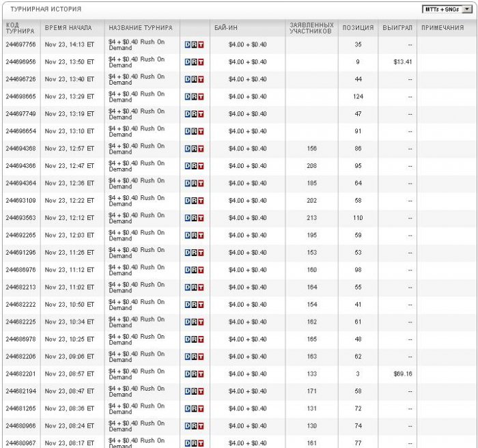Click the ТУРНИРНАЯ ИСТОРИЯ panel title
This screenshot has width=478, height=448.
[x=46, y=9]
